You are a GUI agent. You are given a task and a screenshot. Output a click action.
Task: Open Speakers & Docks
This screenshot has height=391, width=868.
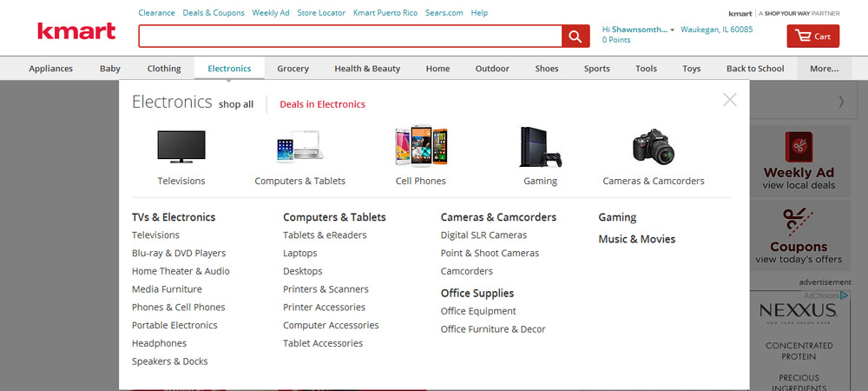click(x=169, y=361)
